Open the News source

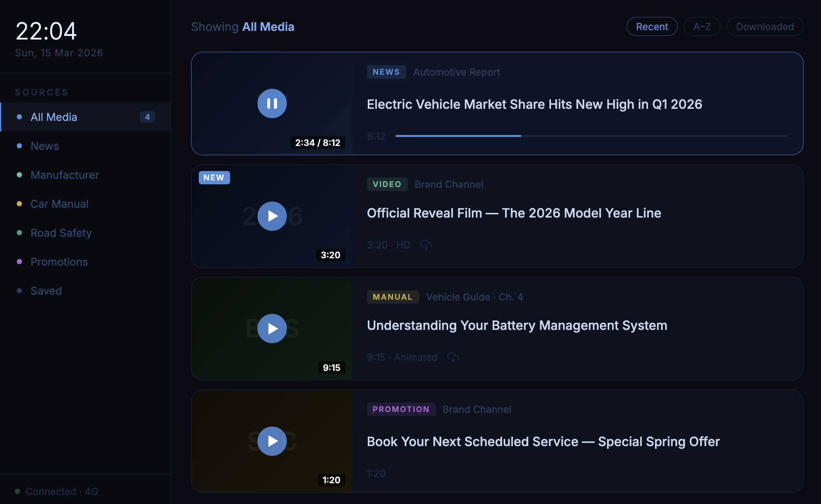tap(45, 146)
